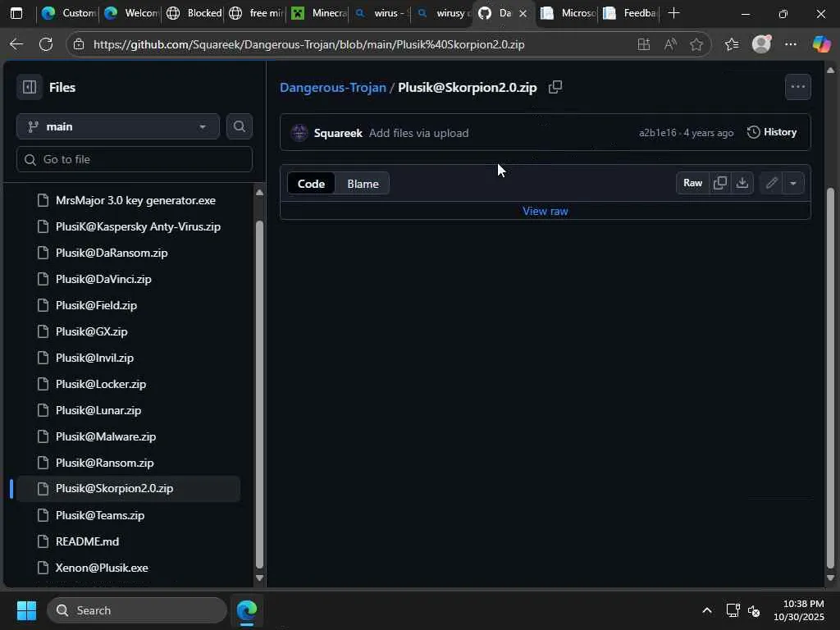Open Edge settings and more menu
Screen dimensions: 840x630
coord(790,44)
